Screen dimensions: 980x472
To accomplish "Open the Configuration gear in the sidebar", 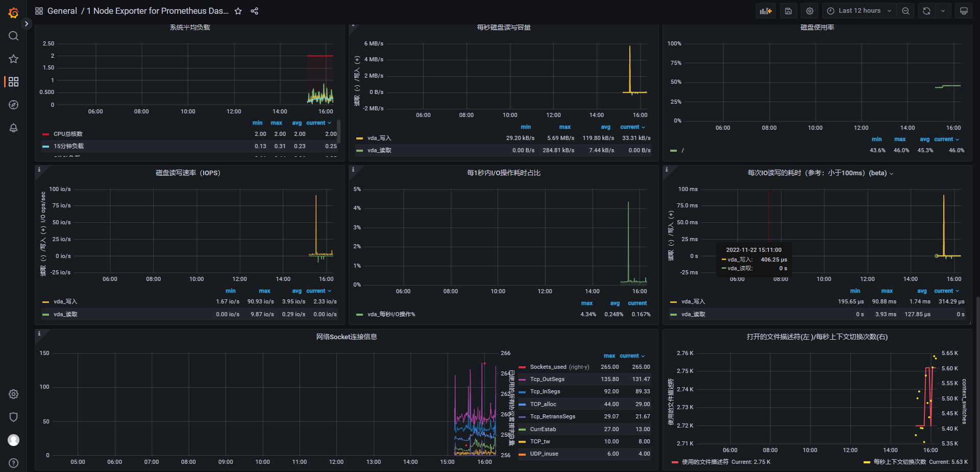I will [x=14, y=394].
